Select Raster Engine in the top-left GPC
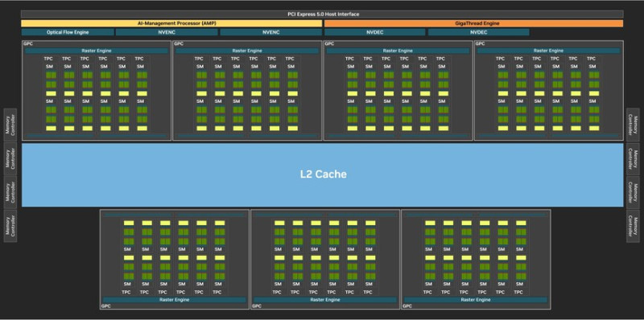 (97, 51)
